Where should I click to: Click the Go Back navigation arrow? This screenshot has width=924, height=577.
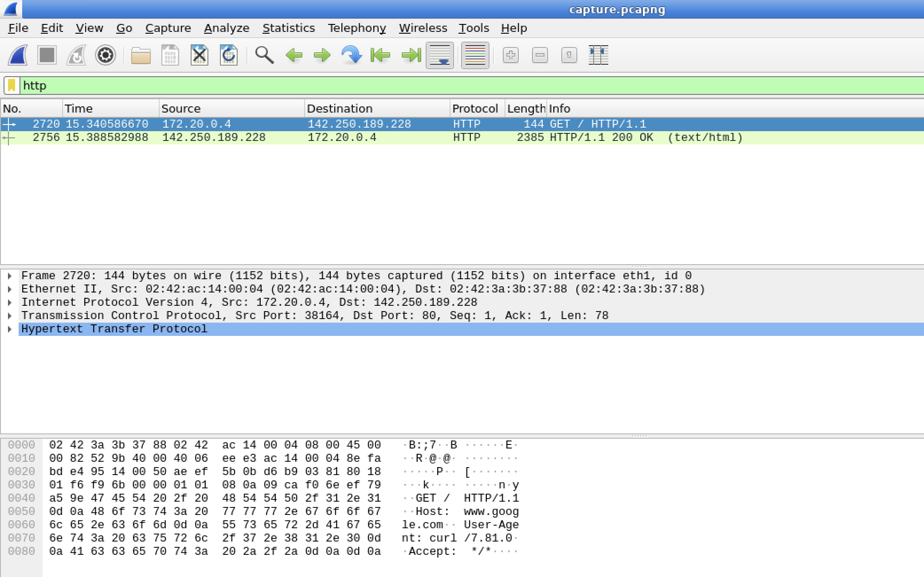[294, 55]
